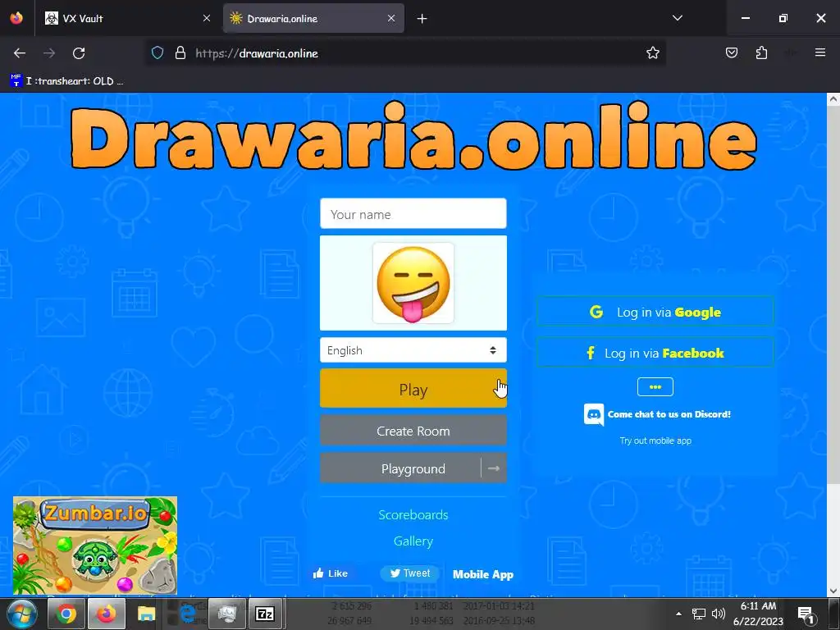Close the VX Vault tab

pos(207,18)
